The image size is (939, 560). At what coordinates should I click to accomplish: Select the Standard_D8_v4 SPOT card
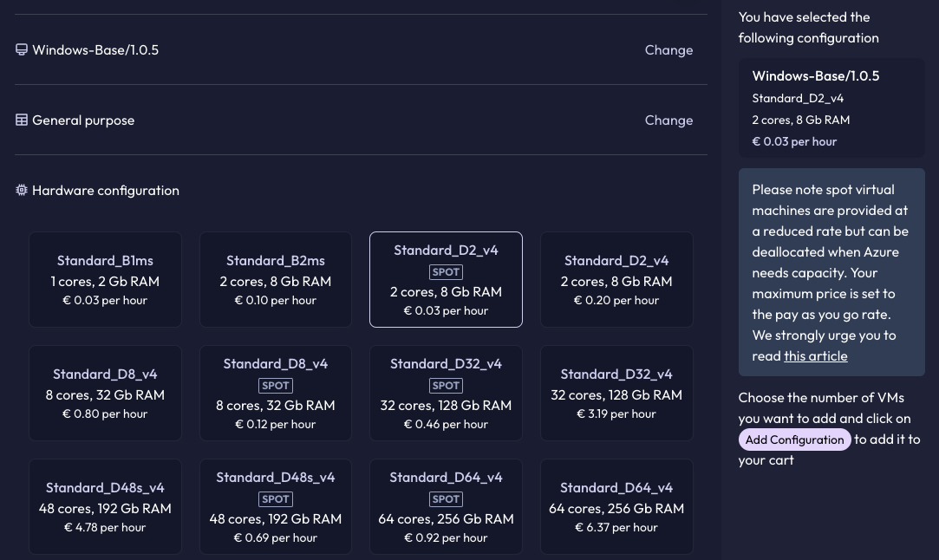click(x=276, y=393)
